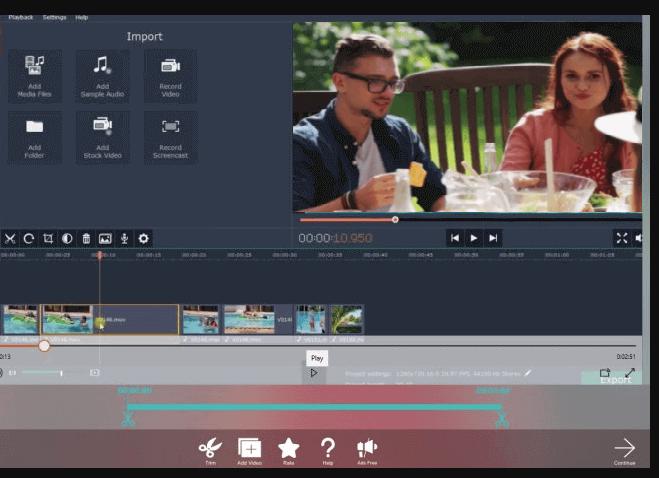Select the last palm tree clip thumbnail
The height and width of the screenshot is (478, 659).
coord(347,319)
